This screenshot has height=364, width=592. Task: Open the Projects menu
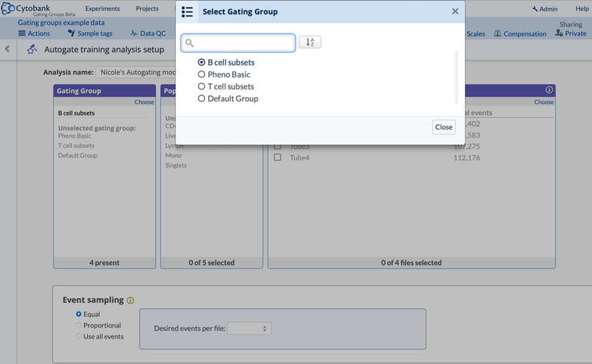(x=147, y=8)
